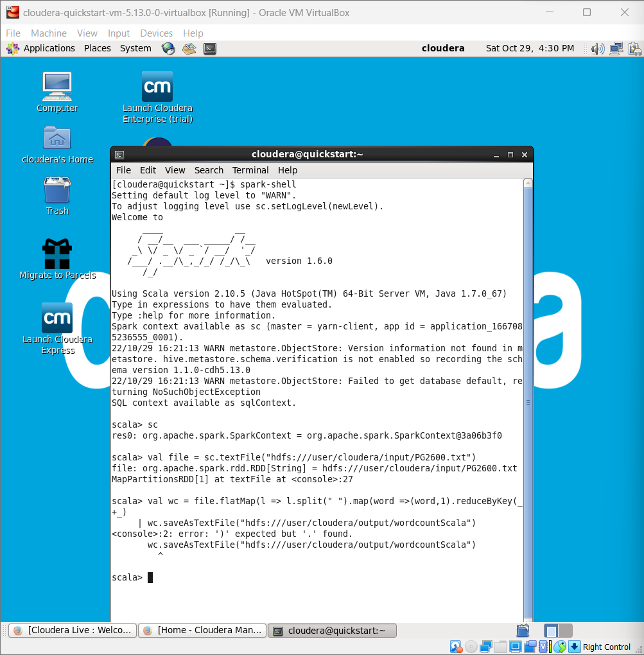Open terminal File menu
The height and width of the screenshot is (655, 644).
coord(123,170)
